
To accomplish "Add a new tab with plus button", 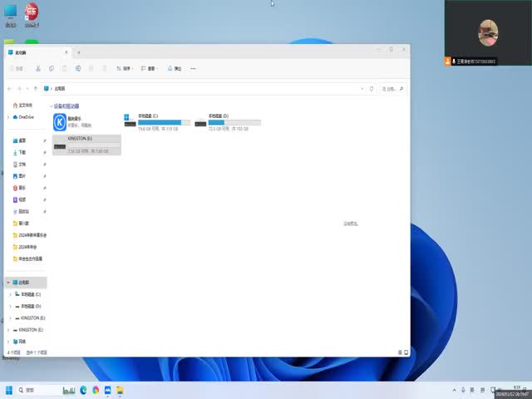I will tap(79, 52).
